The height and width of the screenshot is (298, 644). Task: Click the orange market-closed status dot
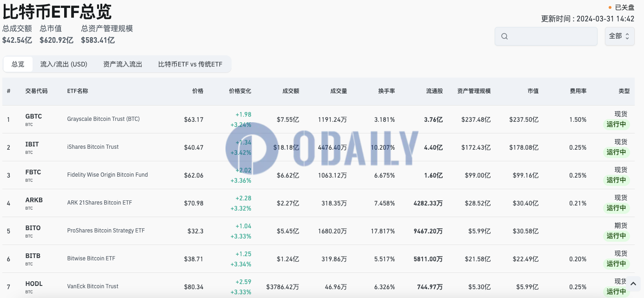pos(610,7)
